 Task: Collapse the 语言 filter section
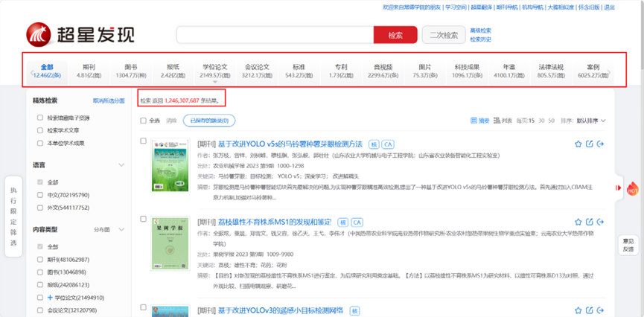(120, 165)
